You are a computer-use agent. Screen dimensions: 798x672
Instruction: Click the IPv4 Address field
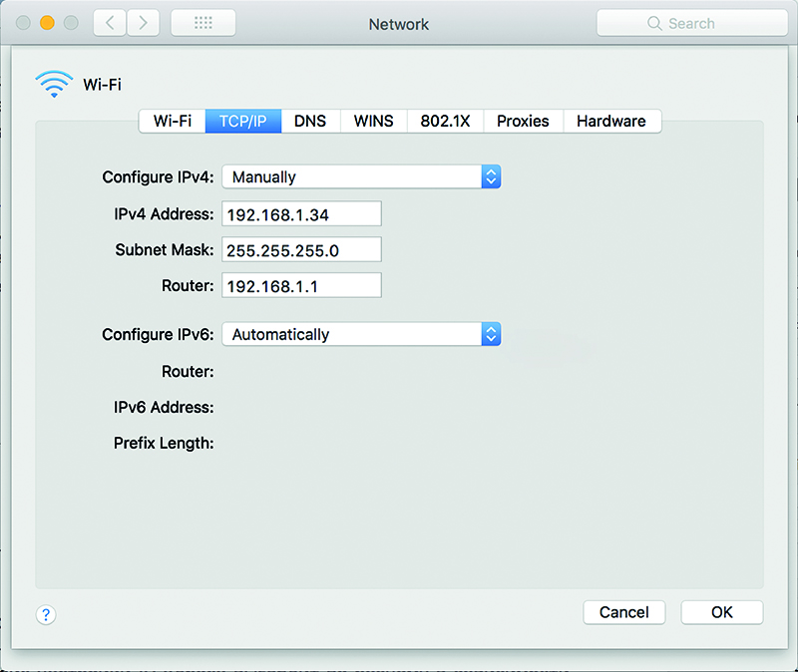tap(301, 214)
